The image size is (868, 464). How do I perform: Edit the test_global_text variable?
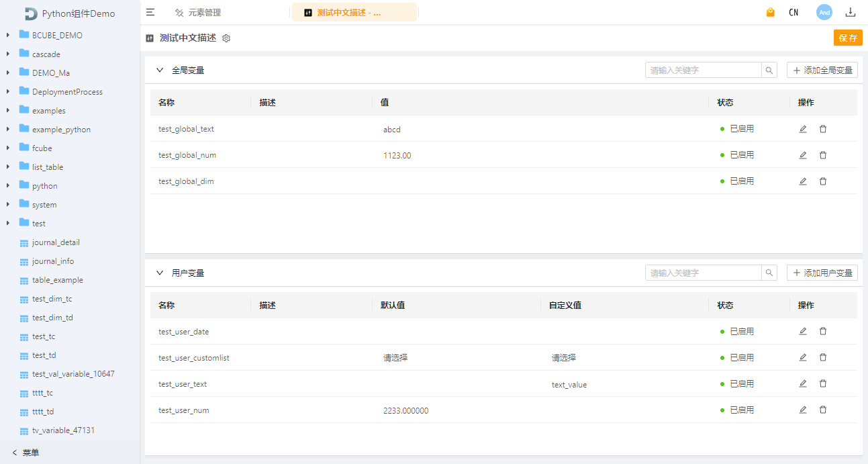(x=802, y=129)
